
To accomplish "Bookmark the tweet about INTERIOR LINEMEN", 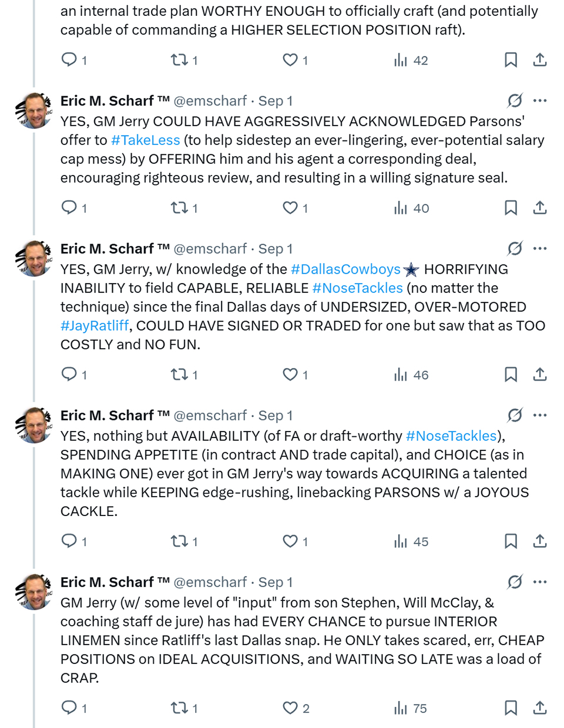I will pyautogui.click(x=511, y=707).
